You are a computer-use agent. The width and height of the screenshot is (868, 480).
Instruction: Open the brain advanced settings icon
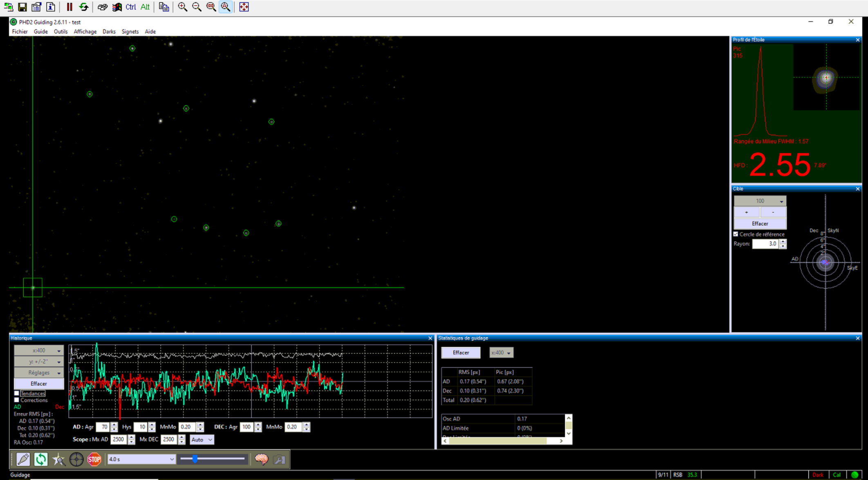coord(262,460)
